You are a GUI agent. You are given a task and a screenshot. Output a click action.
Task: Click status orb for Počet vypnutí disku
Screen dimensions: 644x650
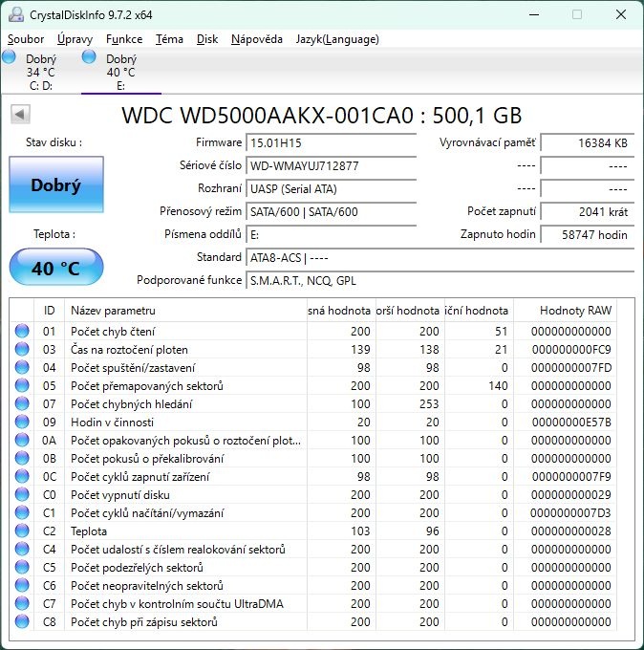coord(22,494)
